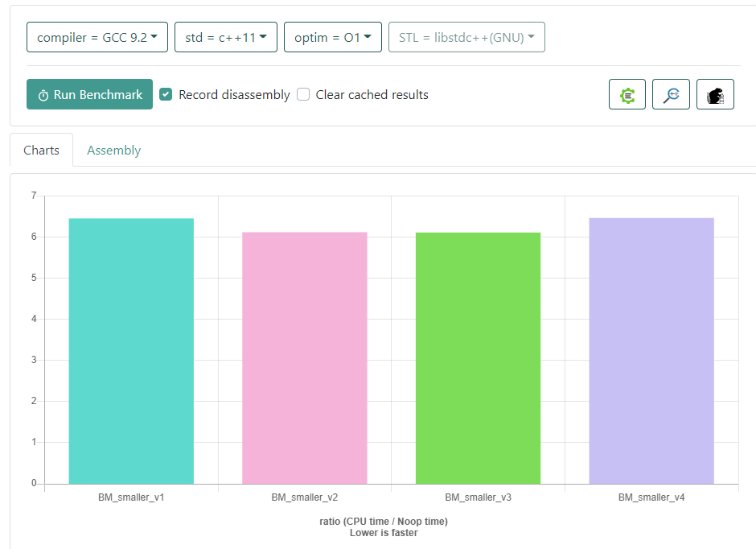756x549 pixels.
Task: Enable the Clear cached results checkbox
Action: (x=303, y=94)
